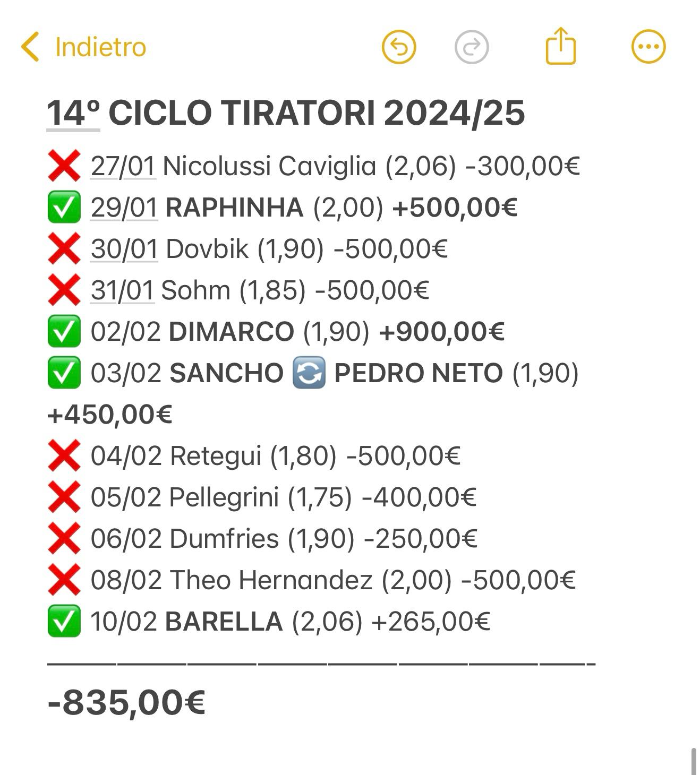The image size is (700, 775).
Task: Tap the red cross beside Theo Hernandez
Action: pos(64,580)
